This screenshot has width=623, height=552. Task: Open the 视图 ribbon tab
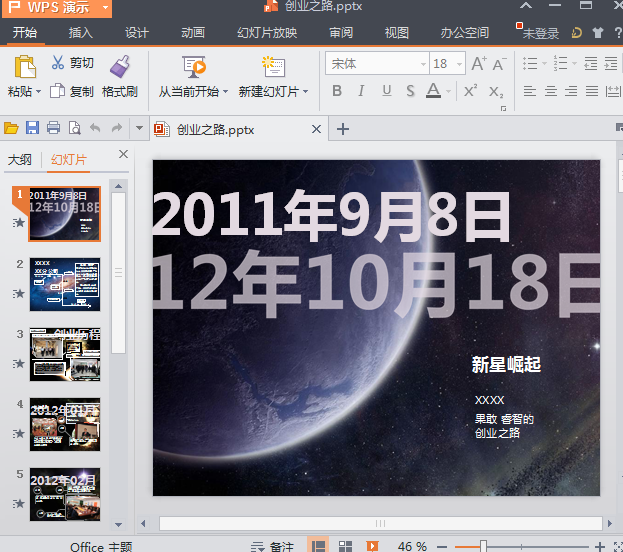pos(397,33)
